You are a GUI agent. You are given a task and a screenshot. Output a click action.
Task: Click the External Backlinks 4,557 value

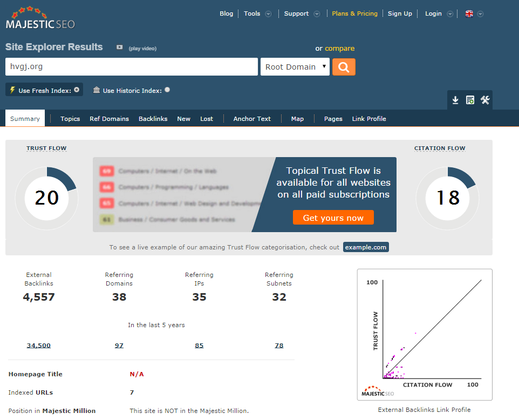pyautogui.click(x=39, y=297)
